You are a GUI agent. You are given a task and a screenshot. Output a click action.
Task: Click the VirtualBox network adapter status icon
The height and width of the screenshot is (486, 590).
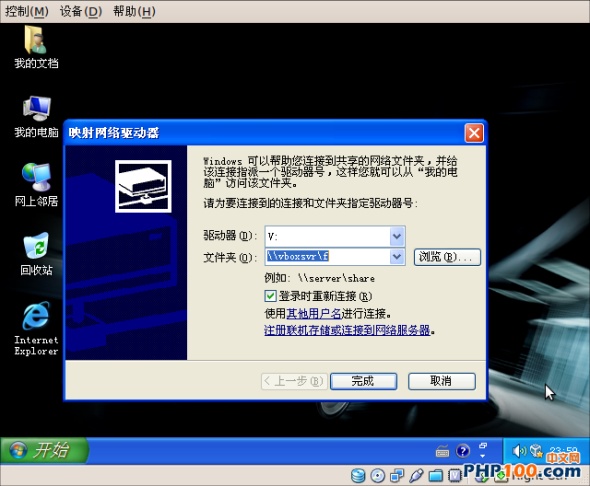pyautogui.click(x=397, y=476)
